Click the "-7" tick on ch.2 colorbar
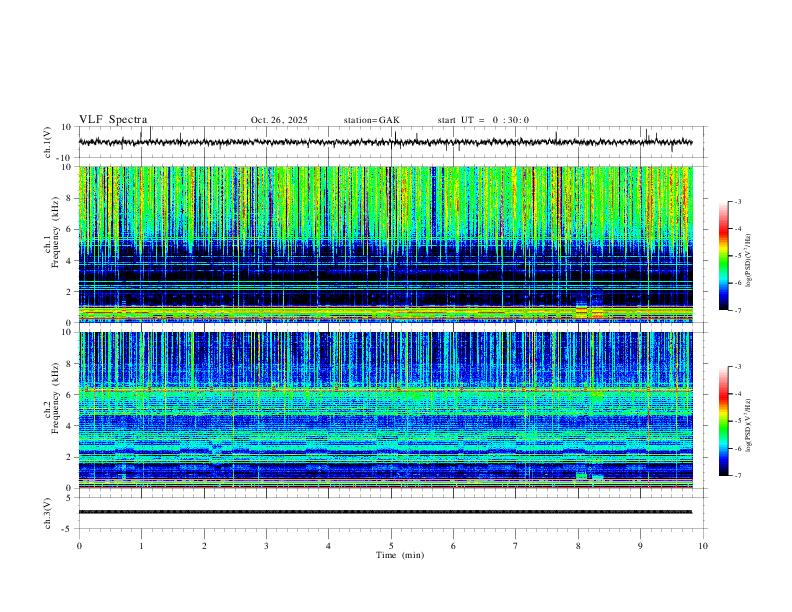Screen dimensions: 792x612 pos(737,475)
